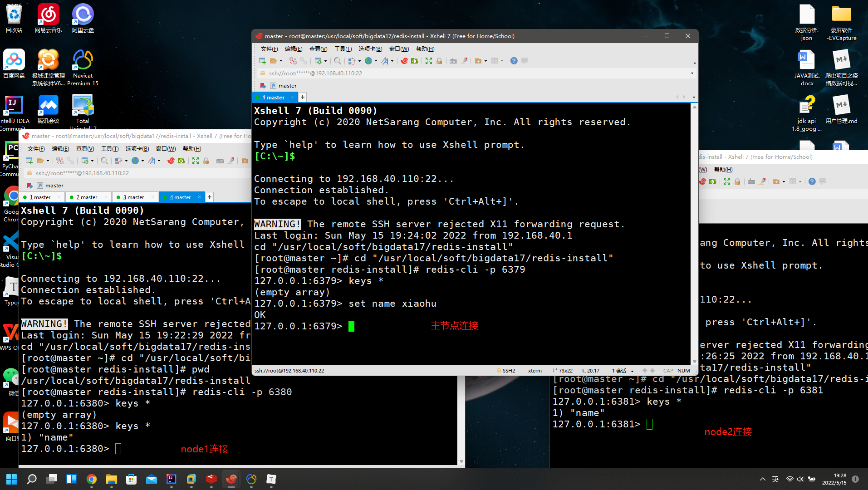Click Highlight pen icon in front Xshell toolbar

464,61
